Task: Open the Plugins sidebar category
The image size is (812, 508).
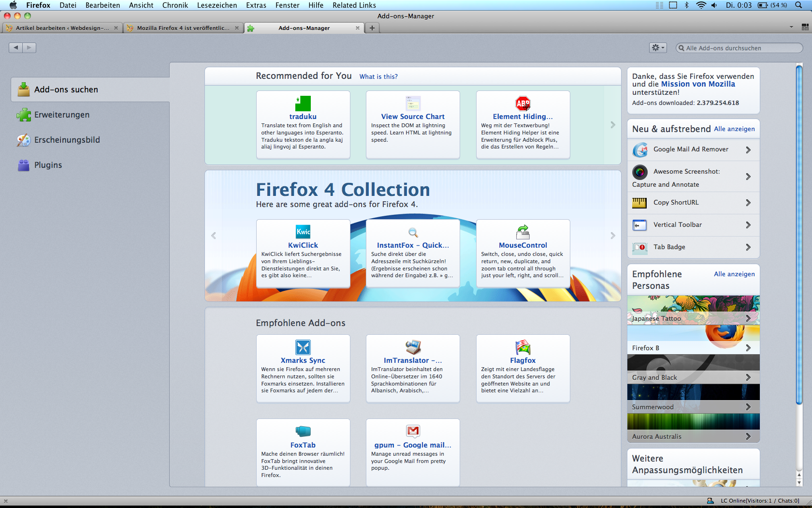Action: (90, 165)
